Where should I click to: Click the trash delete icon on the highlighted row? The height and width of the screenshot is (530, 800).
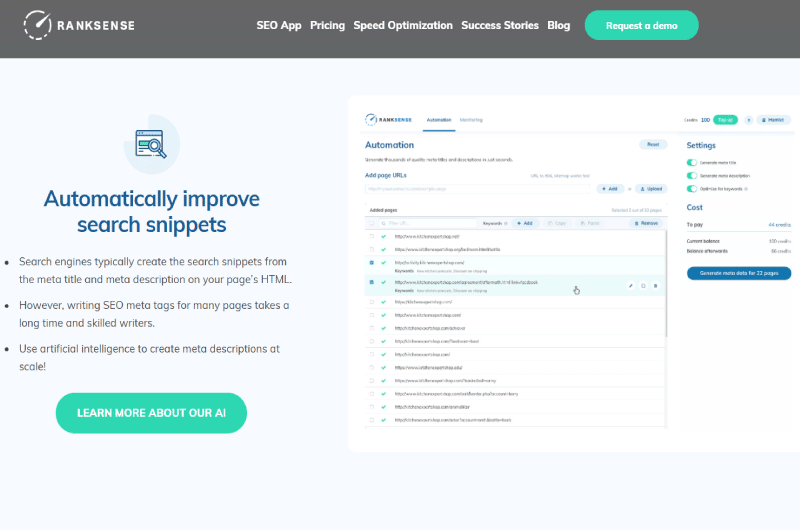tap(656, 286)
